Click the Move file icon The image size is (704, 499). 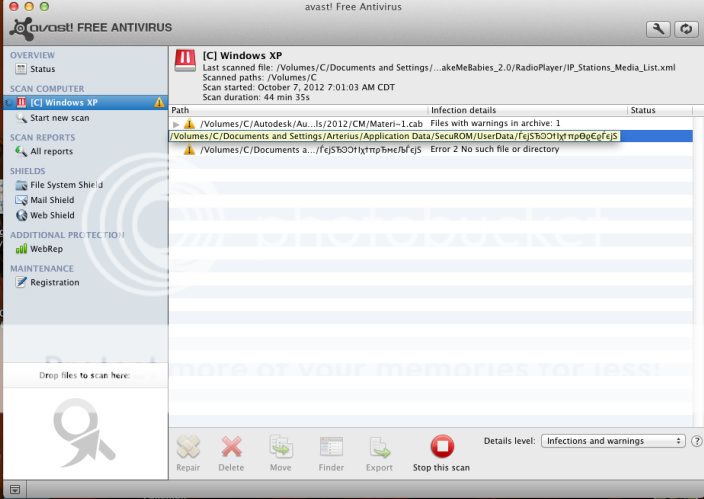click(x=280, y=447)
